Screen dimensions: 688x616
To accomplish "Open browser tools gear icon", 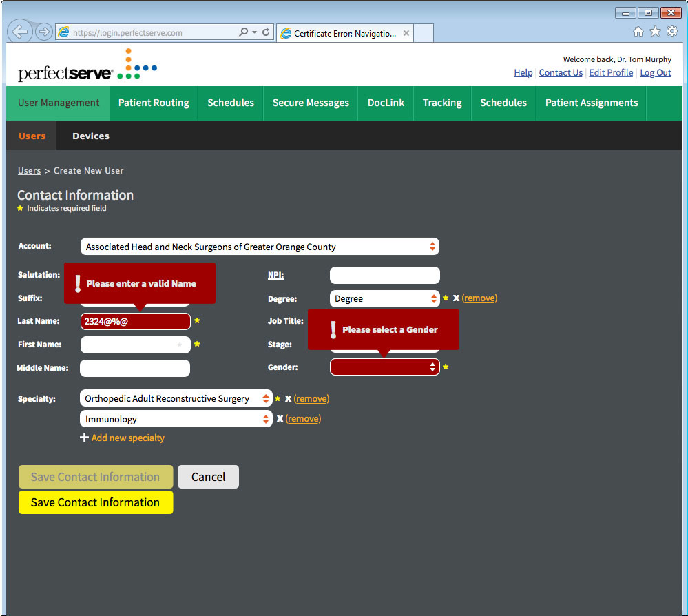I will tap(671, 31).
